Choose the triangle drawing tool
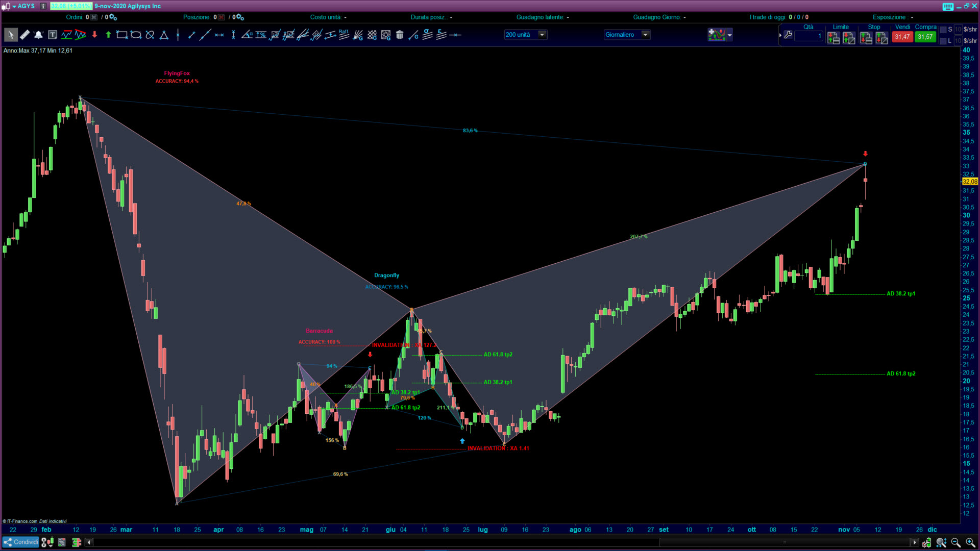The height and width of the screenshot is (551, 980). [x=164, y=35]
